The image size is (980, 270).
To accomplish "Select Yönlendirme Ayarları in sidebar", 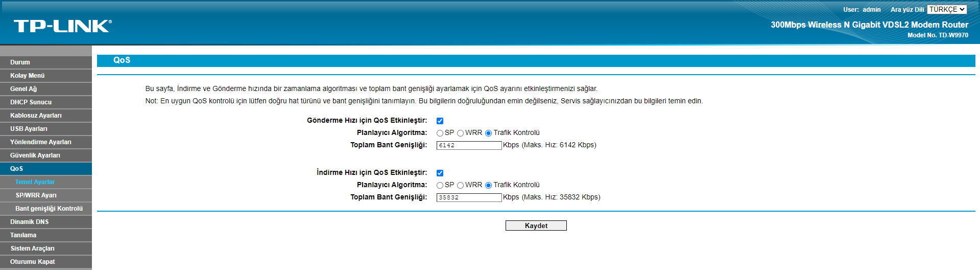I will pos(46,142).
